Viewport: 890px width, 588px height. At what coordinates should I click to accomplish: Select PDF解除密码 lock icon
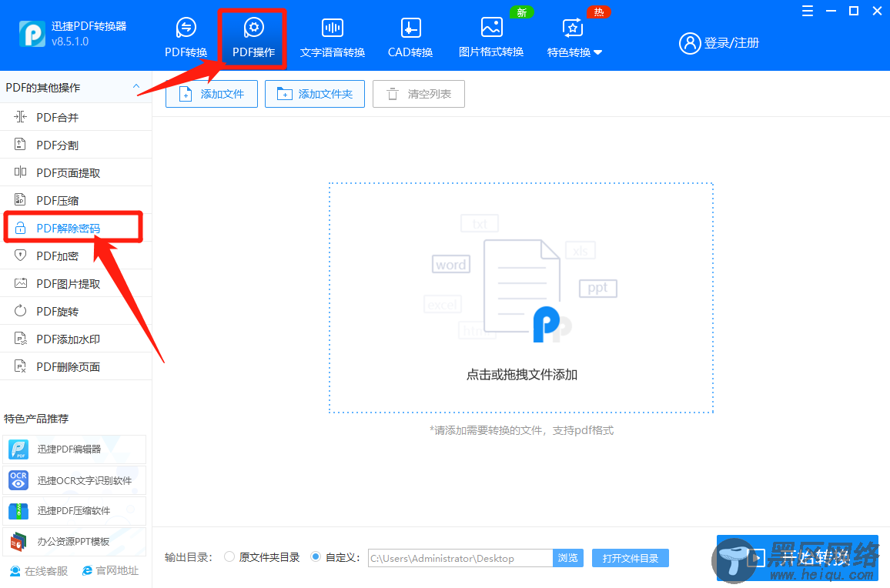pos(21,228)
